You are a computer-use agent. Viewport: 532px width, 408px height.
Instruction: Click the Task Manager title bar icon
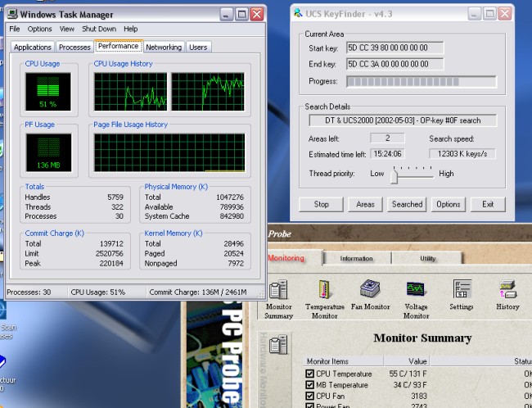12,14
